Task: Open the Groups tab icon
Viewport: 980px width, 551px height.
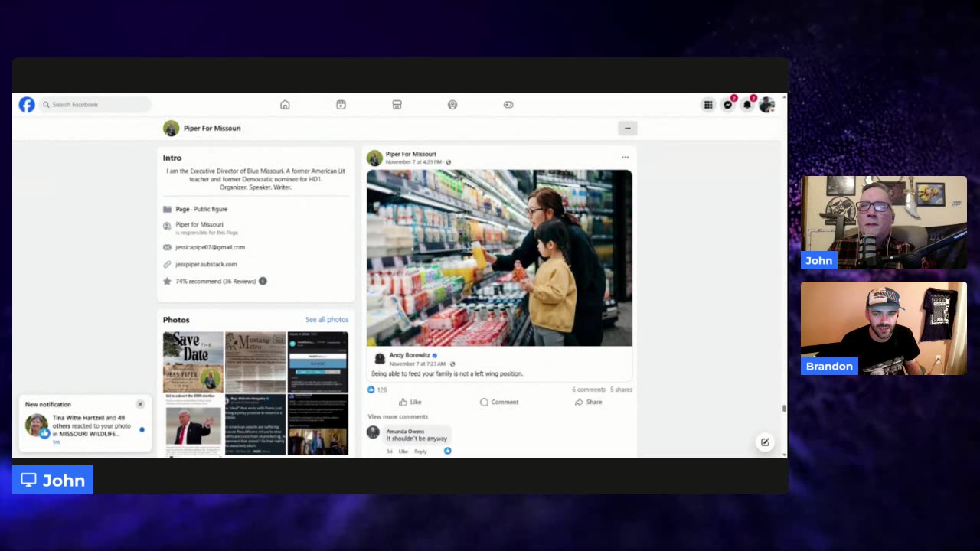Action: 452,105
